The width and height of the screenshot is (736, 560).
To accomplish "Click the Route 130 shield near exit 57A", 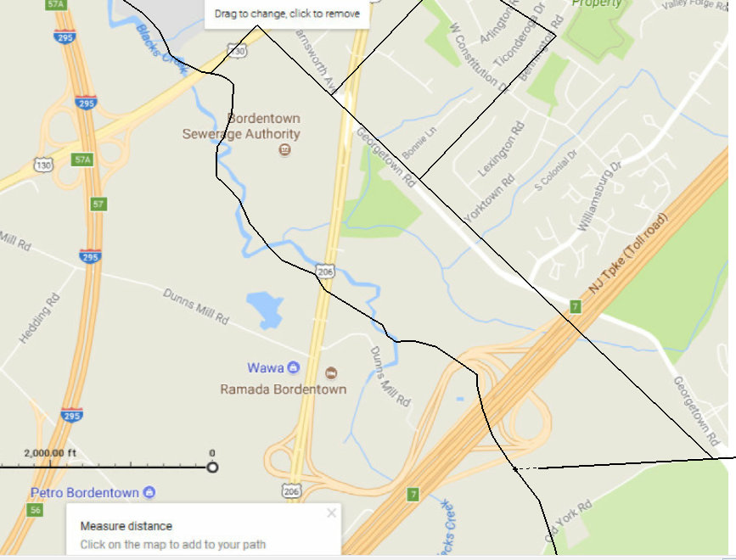I will point(43,165).
